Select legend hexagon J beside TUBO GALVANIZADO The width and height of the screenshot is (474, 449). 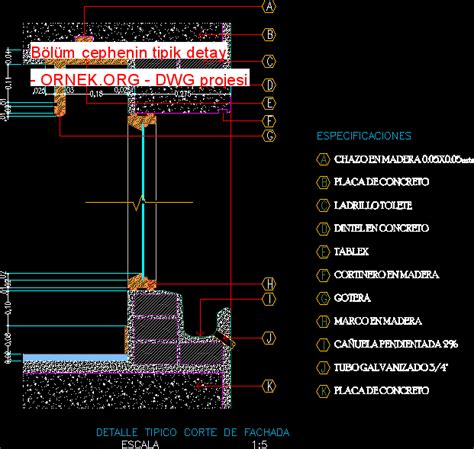point(323,368)
